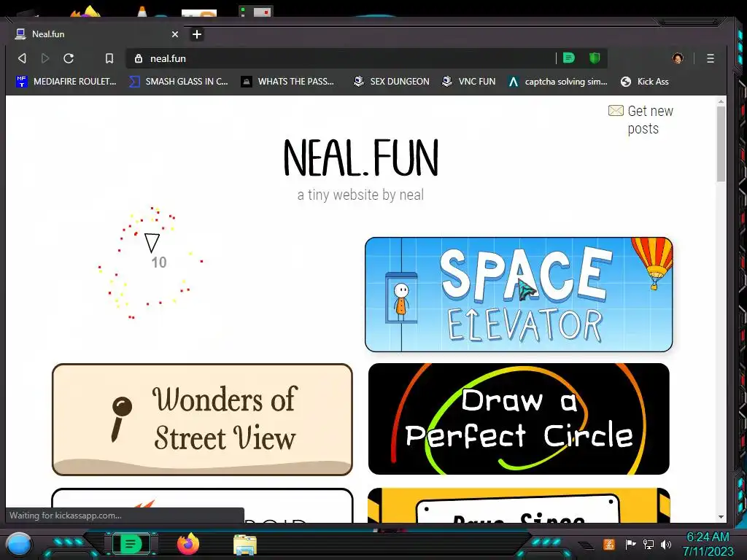The image size is (747, 560).
Task: Open the Start orb in the taskbar
Action: point(18,544)
